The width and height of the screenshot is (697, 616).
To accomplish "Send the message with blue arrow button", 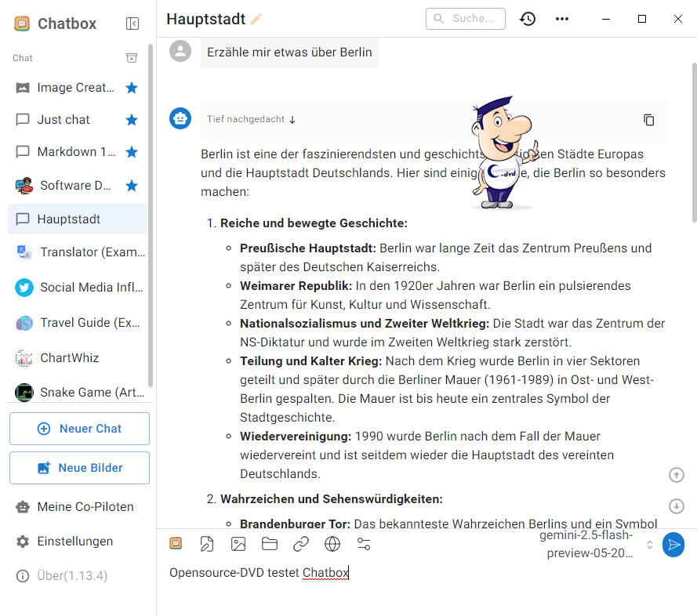I will pyautogui.click(x=673, y=544).
